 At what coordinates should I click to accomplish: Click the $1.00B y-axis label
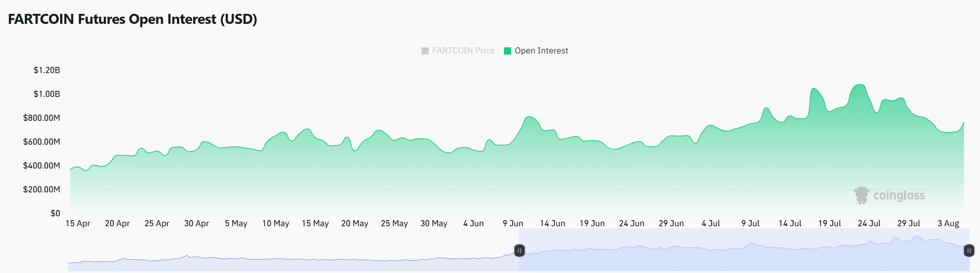coord(47,94)
